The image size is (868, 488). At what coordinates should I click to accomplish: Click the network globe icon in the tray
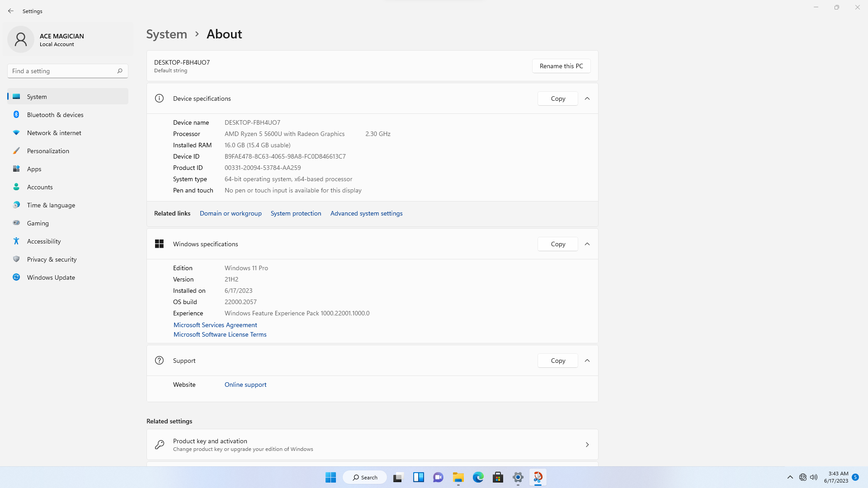pyautogui.click(x=803, y=477)
